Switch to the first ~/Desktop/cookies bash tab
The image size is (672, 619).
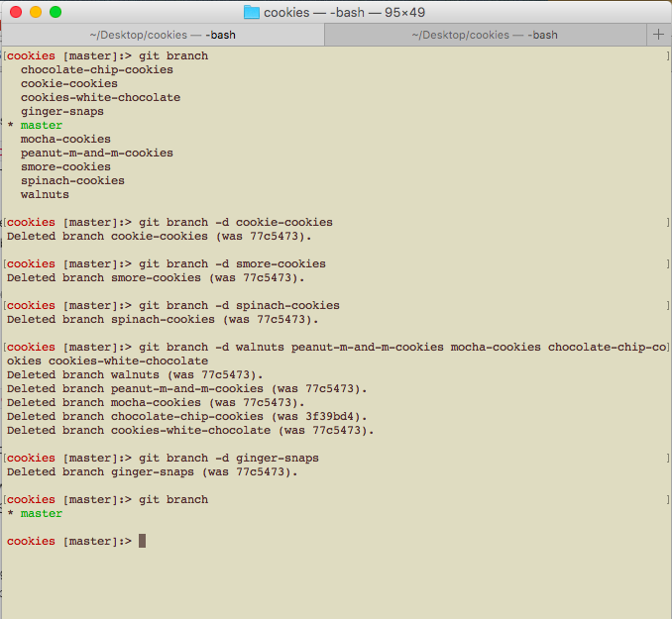coord(163,35)
